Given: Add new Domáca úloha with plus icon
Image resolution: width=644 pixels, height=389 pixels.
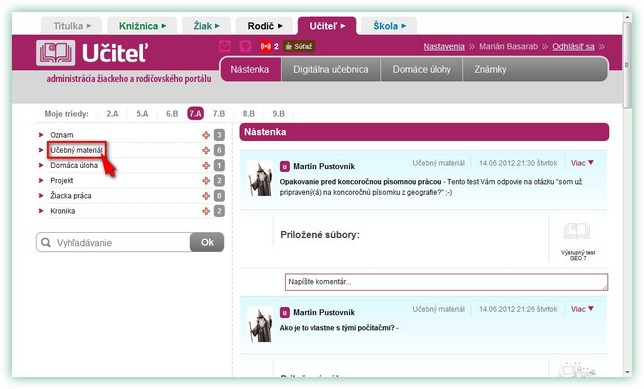Looking at the screenshot, I should click(206, 165).
